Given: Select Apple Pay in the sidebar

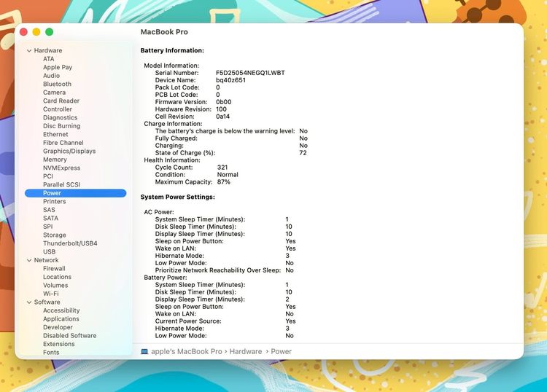Looking at the screenshot, I should click(58, 67).
